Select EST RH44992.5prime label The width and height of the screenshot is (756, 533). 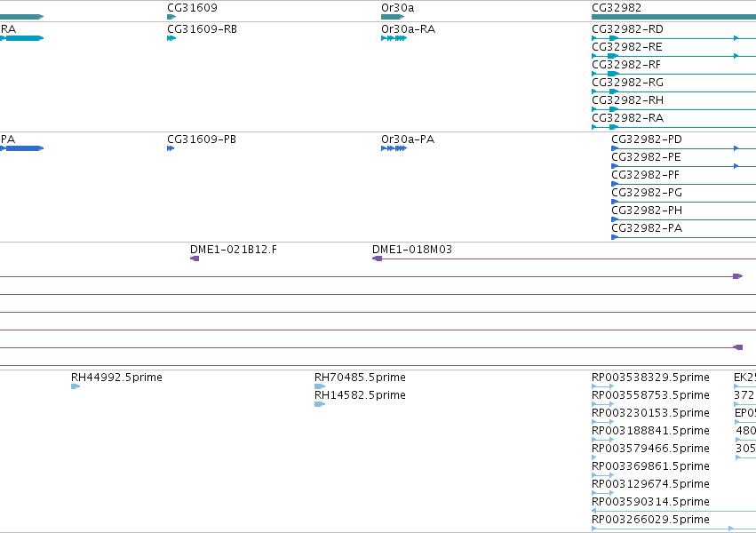pos(116,378)
